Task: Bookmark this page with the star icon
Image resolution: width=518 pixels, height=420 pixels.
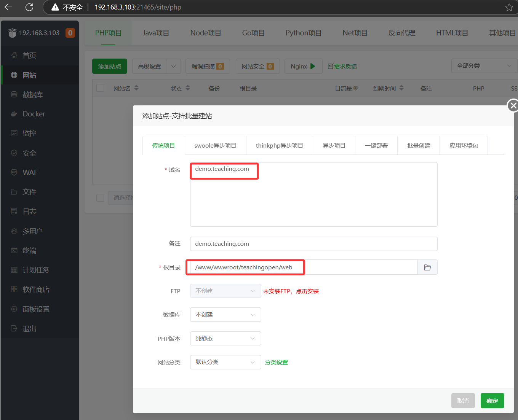Action: point(509,7)
